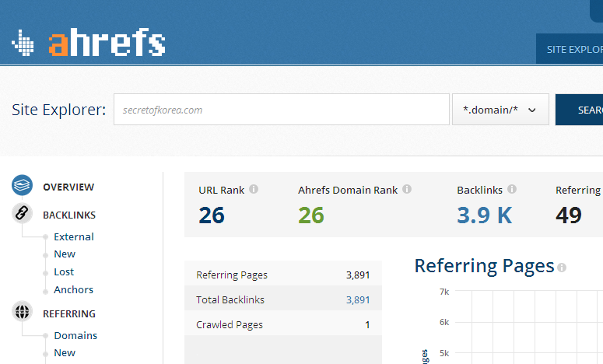The image size is (603, 364).
Task: Open the Overview layers icon
Action: click(22, 185)
